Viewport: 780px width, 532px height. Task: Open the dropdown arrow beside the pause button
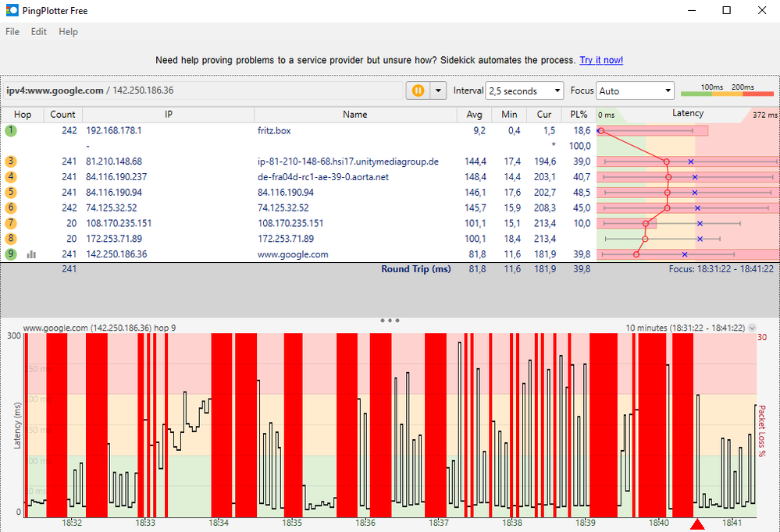438,90
